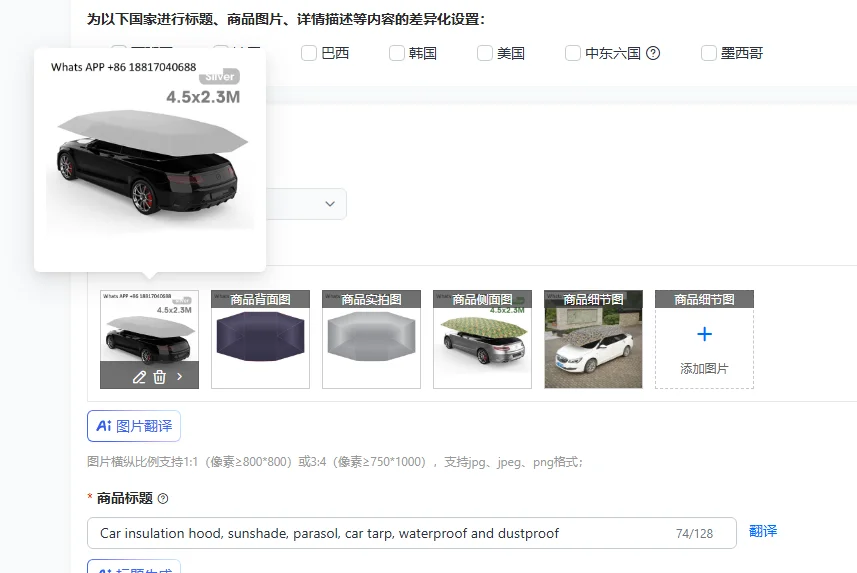Image resolution: width=857 pixels, height=573 pixels.
Task: Select the 墨西哥 checkbox
Action: click(x=709, y=53)
